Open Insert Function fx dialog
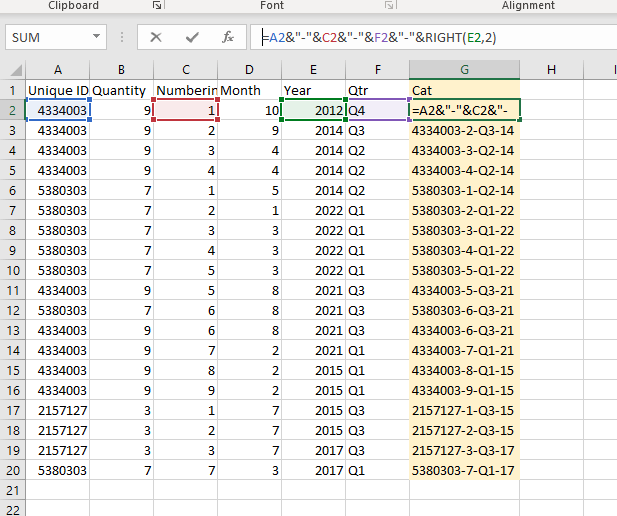The height and width of the screenshot is (516, 617). pyautogui.click(x=228, y=37)
